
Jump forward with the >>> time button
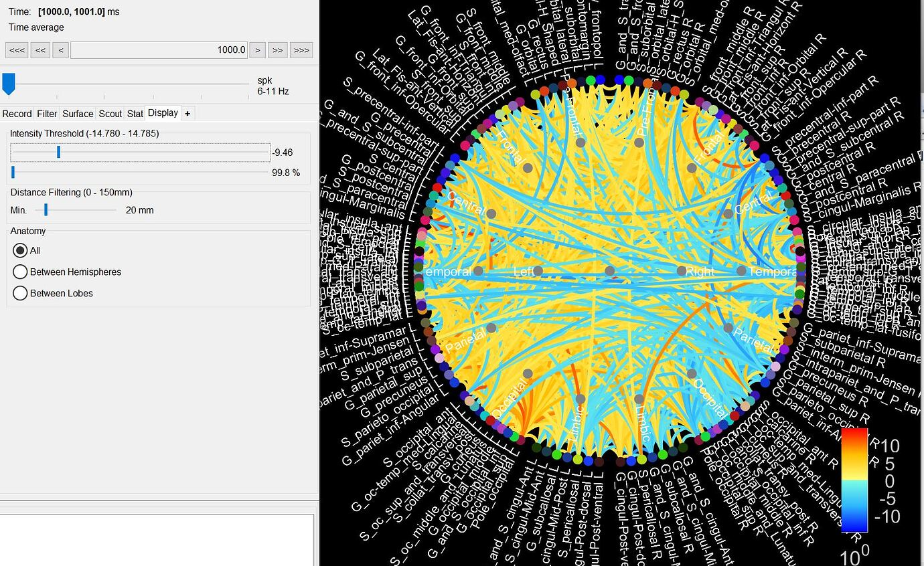[x=302, y=50]
